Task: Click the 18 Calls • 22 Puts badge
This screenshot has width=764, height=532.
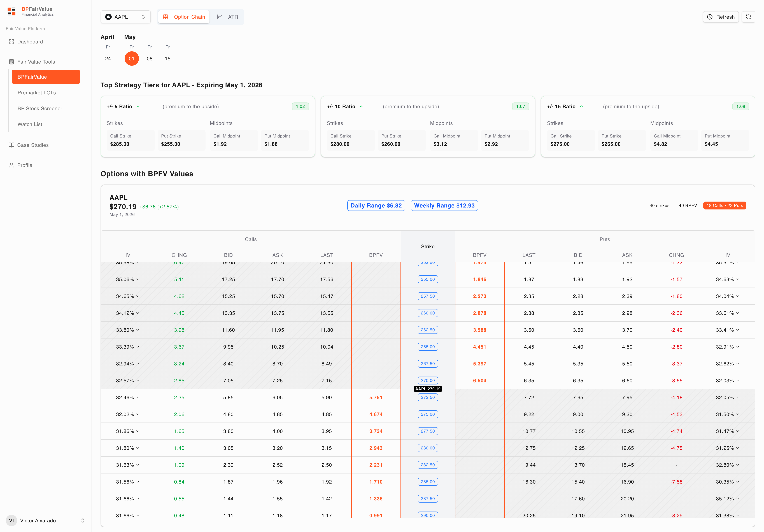Action: tap(725, 206)
